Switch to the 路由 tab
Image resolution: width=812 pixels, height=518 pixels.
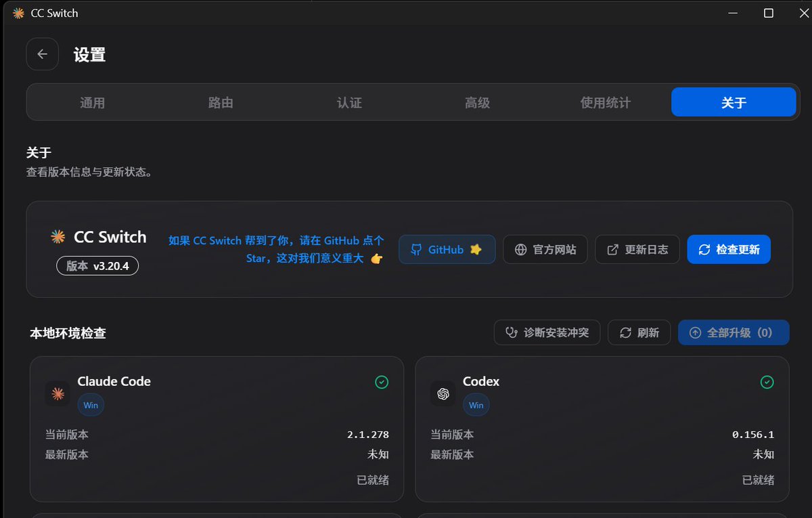[x=221, y=102]
